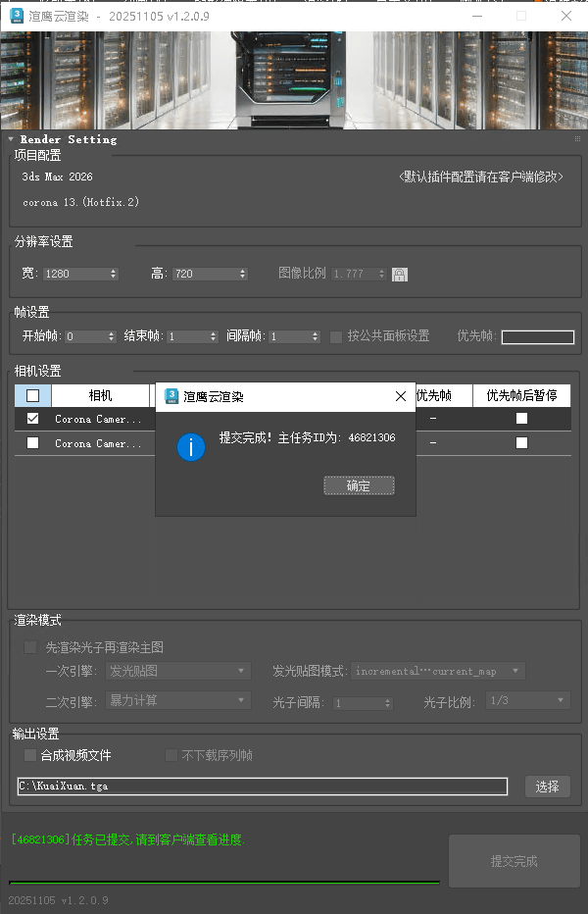Viewport: 588px width, 914px height.
Task: Open the 发光贴图模式 dropdown
Action: pyautogui.click(x=438, y=671)
